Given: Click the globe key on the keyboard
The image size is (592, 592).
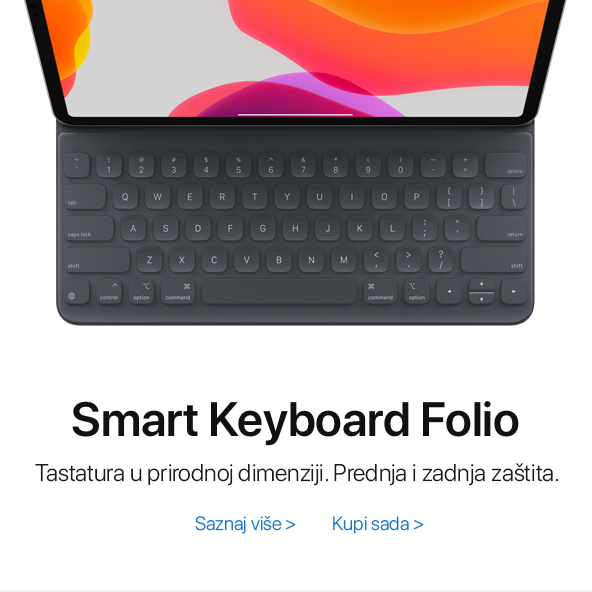Looking at the screenshot, I should tap(77, 292).
